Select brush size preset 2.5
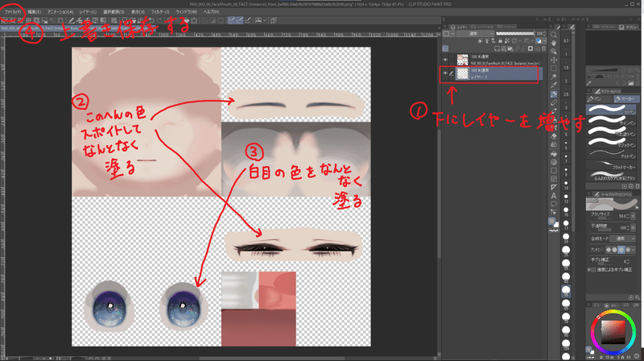This screenshot has width=644, height=361. [x=566, y=91]
